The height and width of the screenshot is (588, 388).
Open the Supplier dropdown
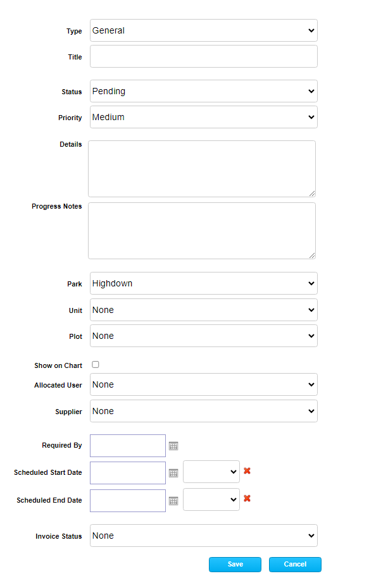pyautogui.click(x=203, y=411)
